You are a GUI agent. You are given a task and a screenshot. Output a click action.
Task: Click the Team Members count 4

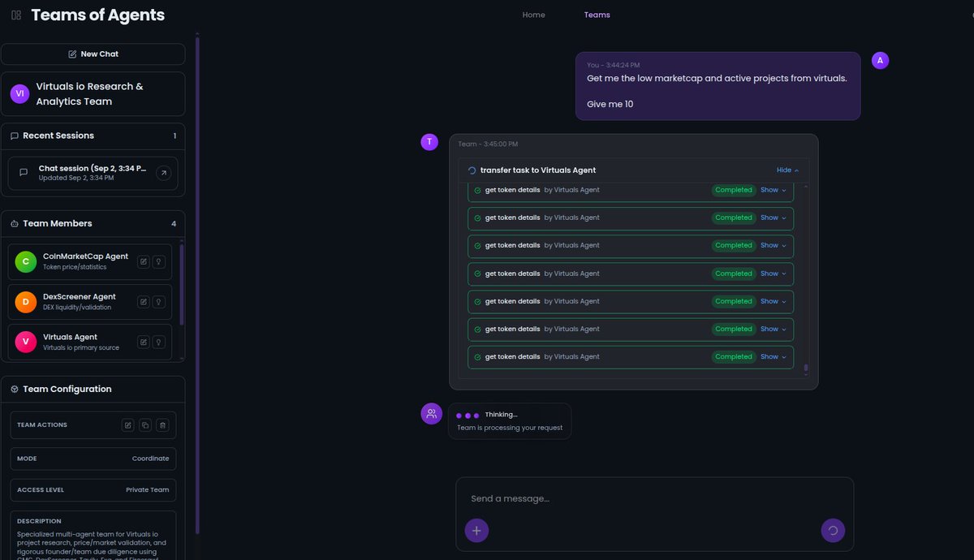click(x=174, y=223)
